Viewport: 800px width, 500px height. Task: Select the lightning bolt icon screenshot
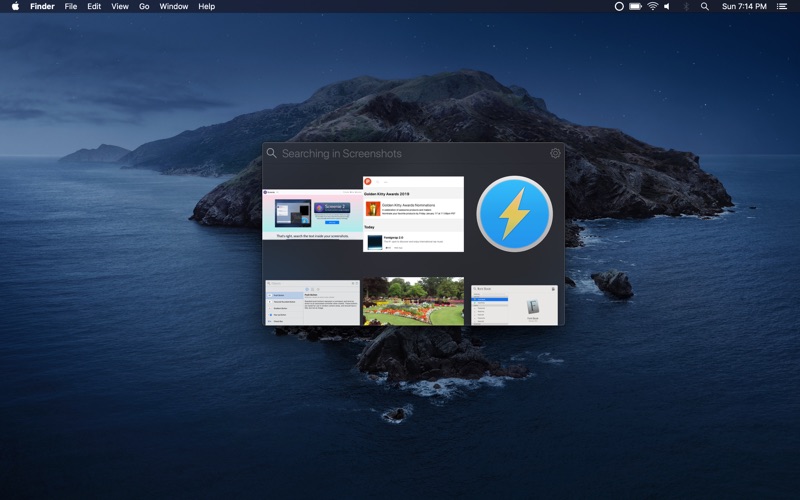click(514, 214)
